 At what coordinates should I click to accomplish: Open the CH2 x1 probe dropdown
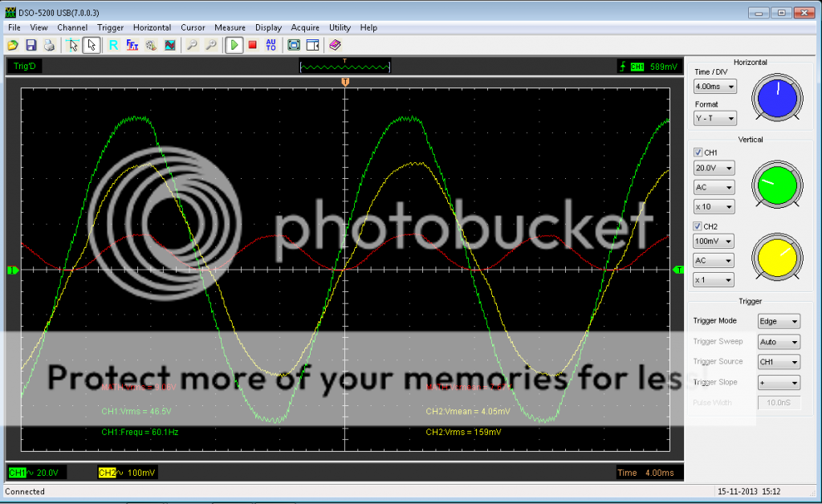714,280
